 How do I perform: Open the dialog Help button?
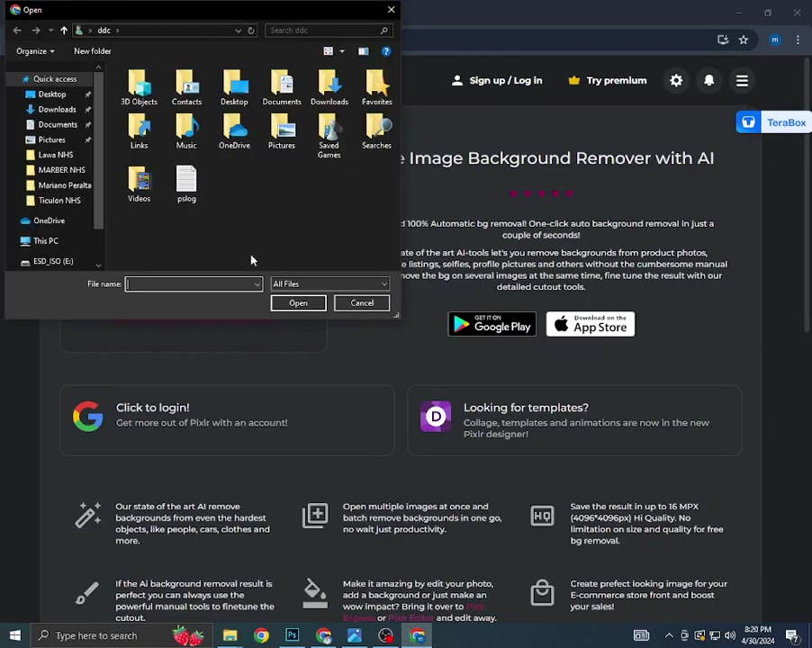click(x=386, y=51)
